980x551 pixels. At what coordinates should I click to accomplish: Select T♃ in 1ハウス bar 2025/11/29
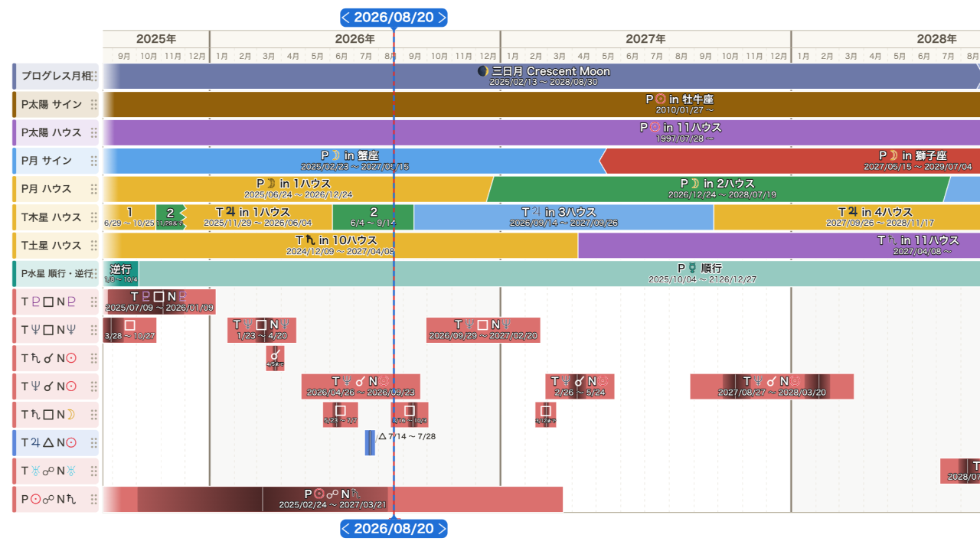click(257, 217)
